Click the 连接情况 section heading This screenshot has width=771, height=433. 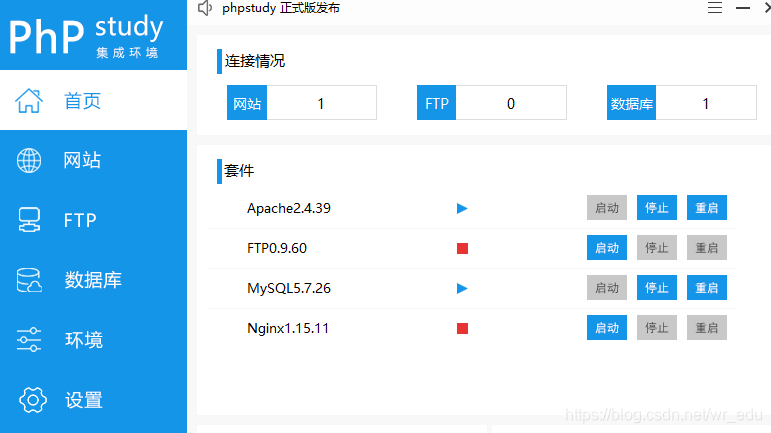coord(255,61)
